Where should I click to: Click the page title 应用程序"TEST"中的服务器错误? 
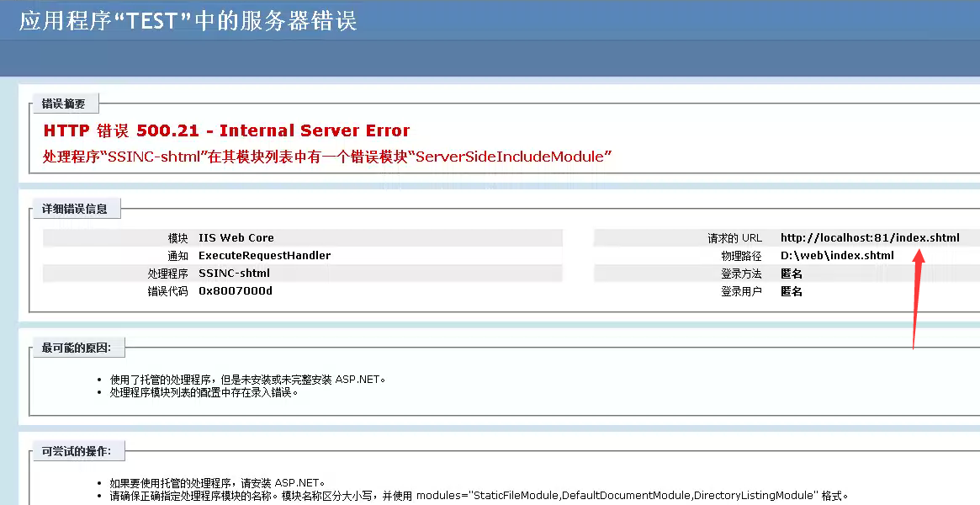coord(188,20)
